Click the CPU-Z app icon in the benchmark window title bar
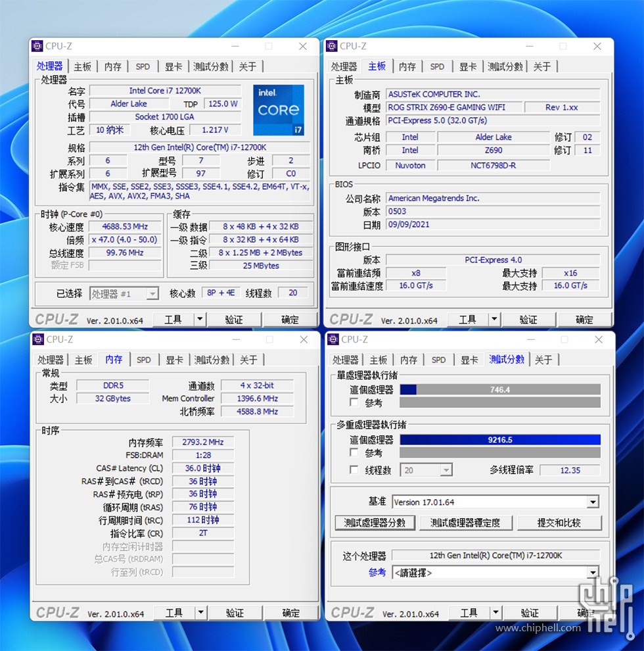This screenshot has width=644, height=651. click(x=333, y=339)
